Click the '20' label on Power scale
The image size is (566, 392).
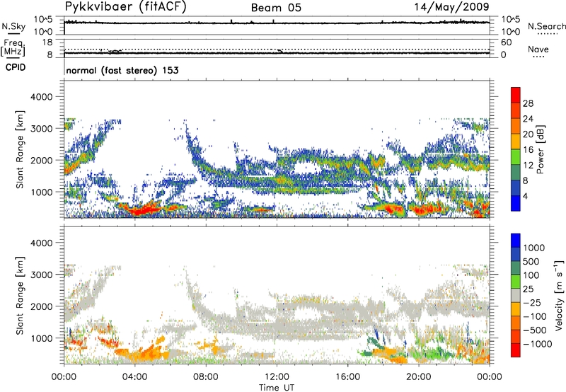click(x=528, y=134)
